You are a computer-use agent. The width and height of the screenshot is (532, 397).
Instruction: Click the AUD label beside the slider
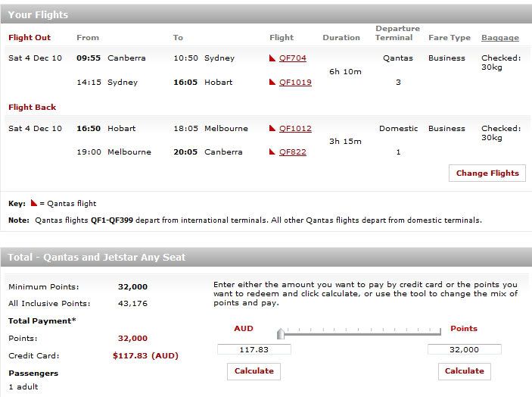click(244, 328)
